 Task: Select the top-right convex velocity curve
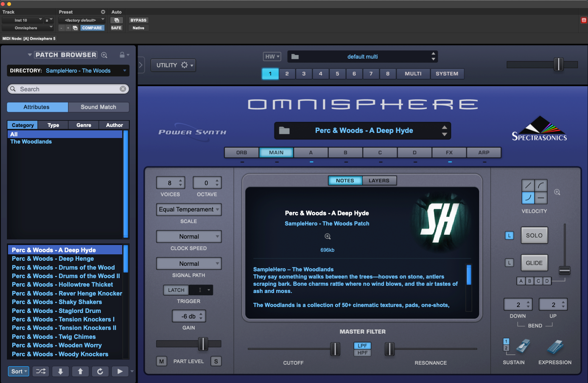(x=541, y=186)
